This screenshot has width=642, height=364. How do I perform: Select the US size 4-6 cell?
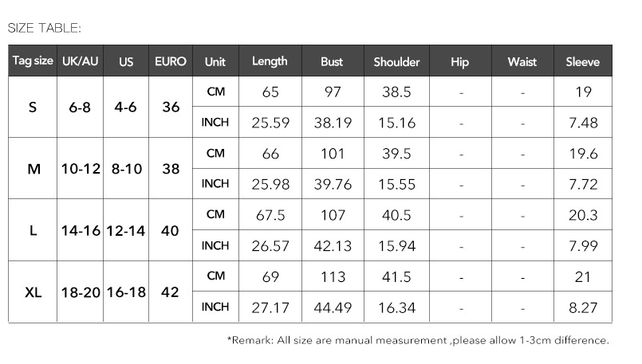pos(125,107)
